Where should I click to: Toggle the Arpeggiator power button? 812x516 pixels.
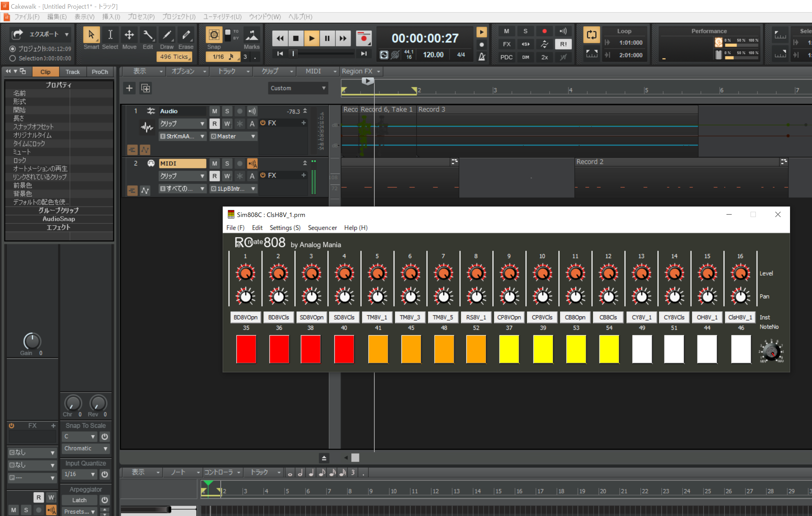coord(104,500)
